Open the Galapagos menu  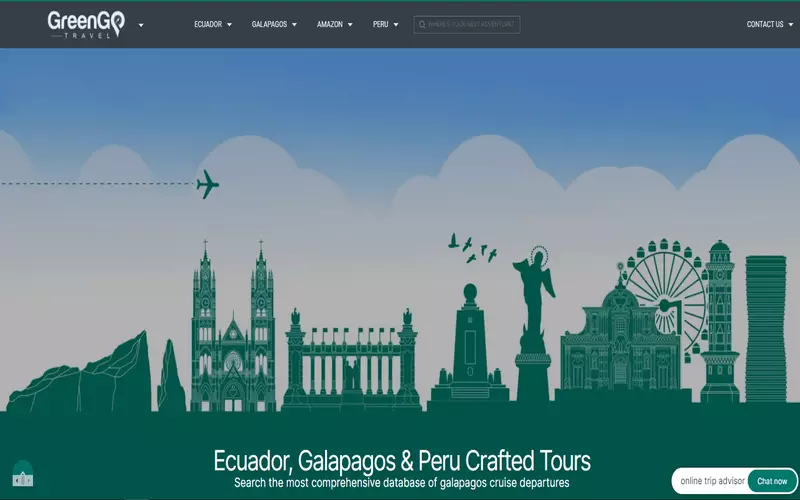(x=269, y=24)
